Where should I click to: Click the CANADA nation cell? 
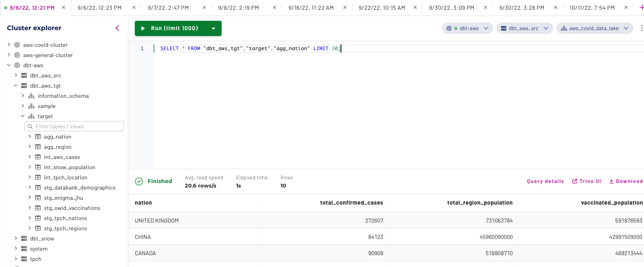(x=145, y=253)
